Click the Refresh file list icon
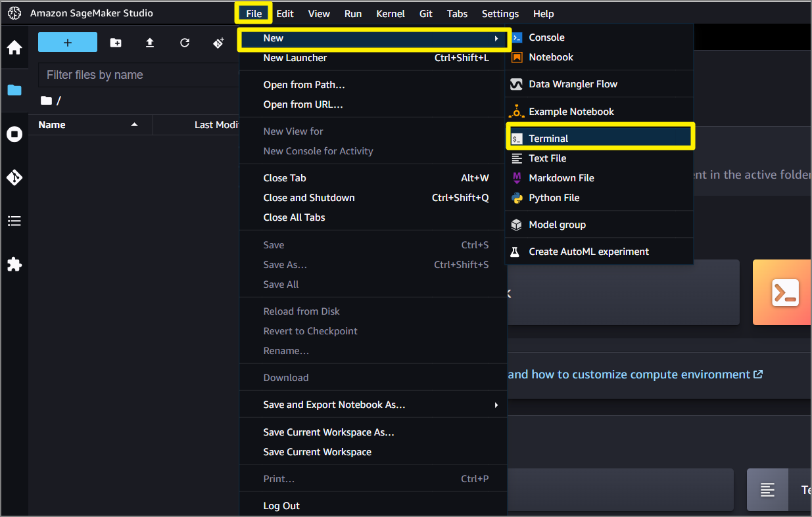This screenshot has width=812, height=517. point(185,43)
